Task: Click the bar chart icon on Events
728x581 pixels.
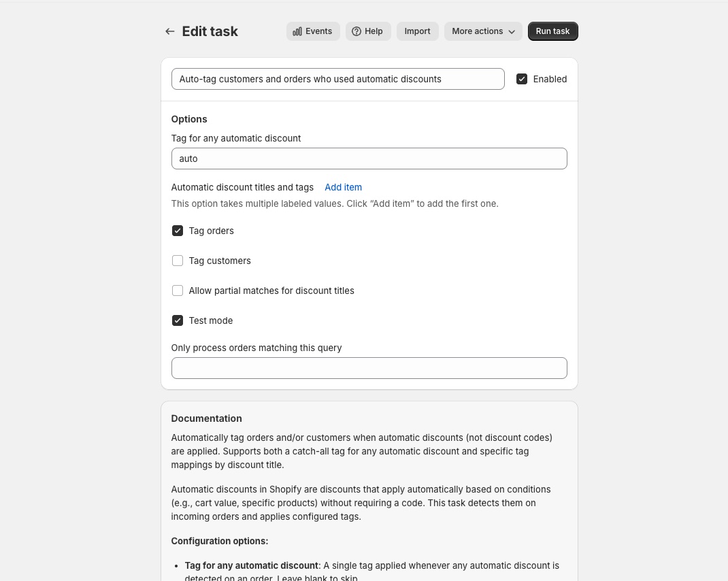Action: [x=297, y=31]
